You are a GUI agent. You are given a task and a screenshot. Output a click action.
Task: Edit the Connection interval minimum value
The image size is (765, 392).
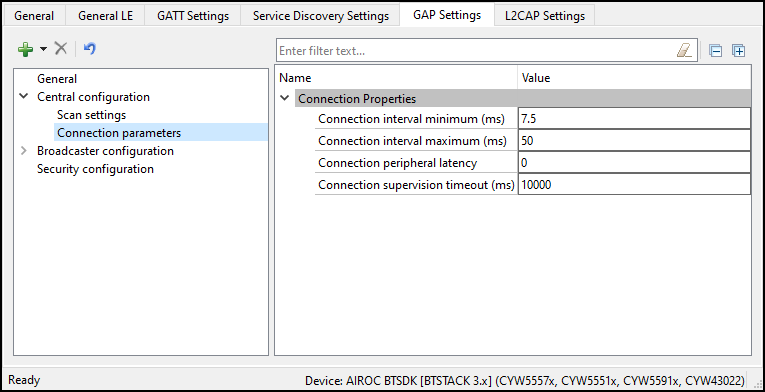(634, 119)
